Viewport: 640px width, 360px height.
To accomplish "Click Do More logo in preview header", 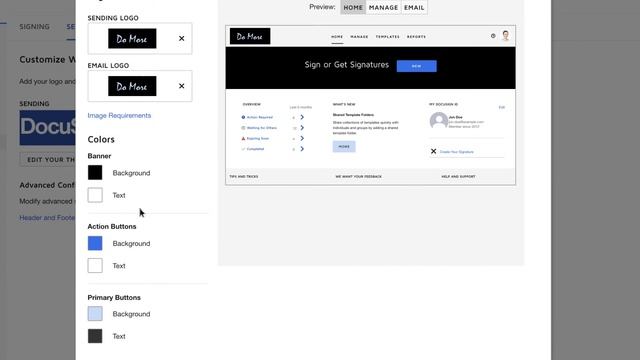I will click(250, 36).
